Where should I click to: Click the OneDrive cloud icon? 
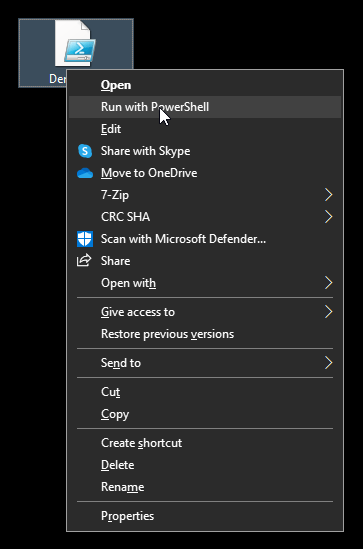(x=85, y=173)
